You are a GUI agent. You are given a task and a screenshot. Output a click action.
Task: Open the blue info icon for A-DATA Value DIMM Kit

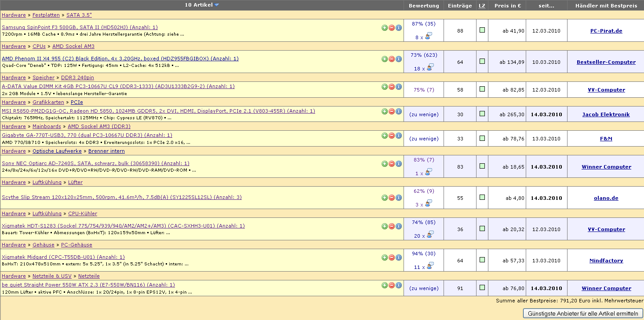tap(399, 87)
